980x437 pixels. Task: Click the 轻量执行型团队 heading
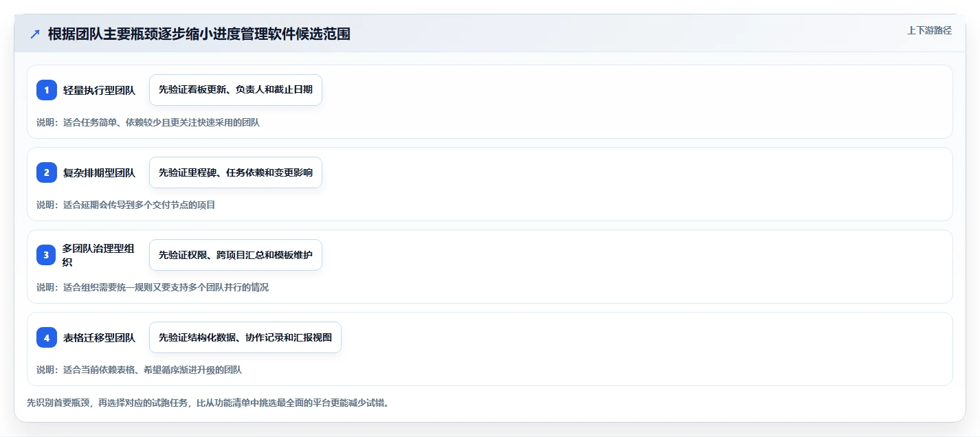coord(99,90)
